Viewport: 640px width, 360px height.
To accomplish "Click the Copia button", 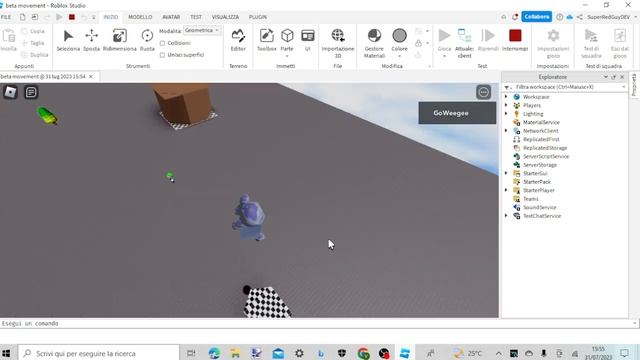I will 33,31.
